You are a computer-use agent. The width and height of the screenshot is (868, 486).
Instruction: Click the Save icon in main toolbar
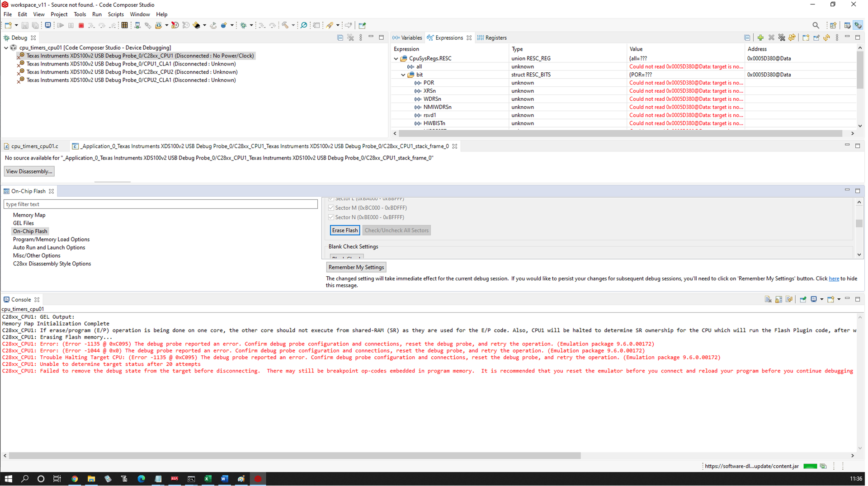click(25, 25)
